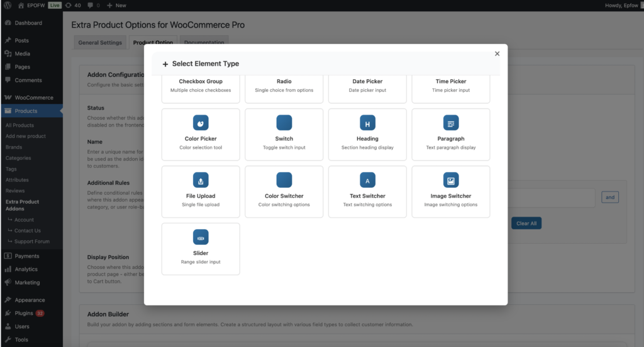Select the Color Picker element icon
644x347 pixels.
pyautogui.click(x=201, y=122)
